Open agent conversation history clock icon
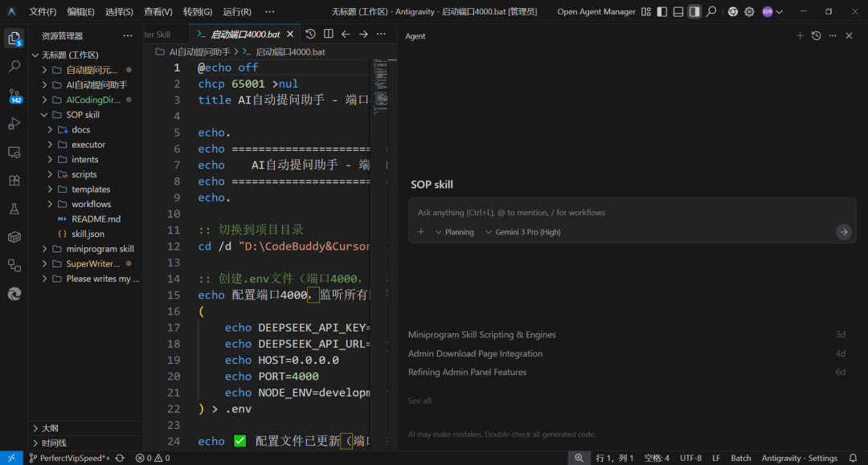 point(816,36)
